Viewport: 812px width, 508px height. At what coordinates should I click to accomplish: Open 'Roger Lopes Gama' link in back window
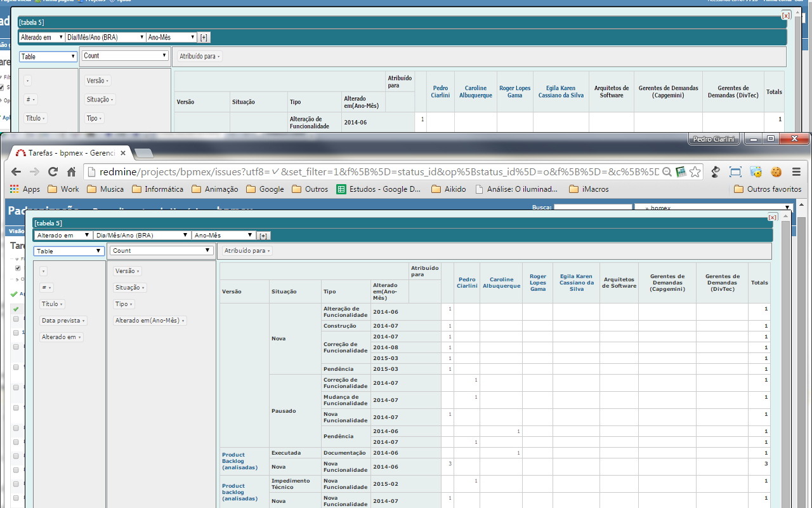pyautogui.click(x=514, y=91)
